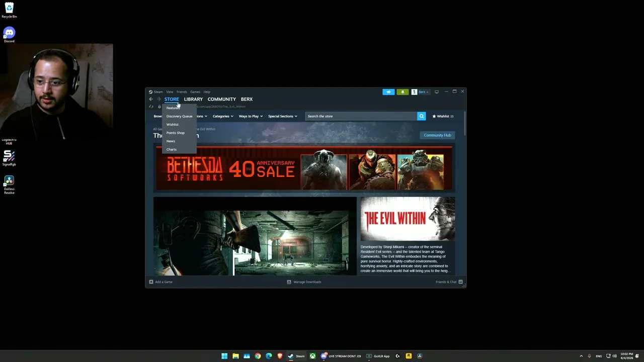Open the Windows notification bell
The height and width of the screenshot is (362, 644).
(x=638, y=356)
